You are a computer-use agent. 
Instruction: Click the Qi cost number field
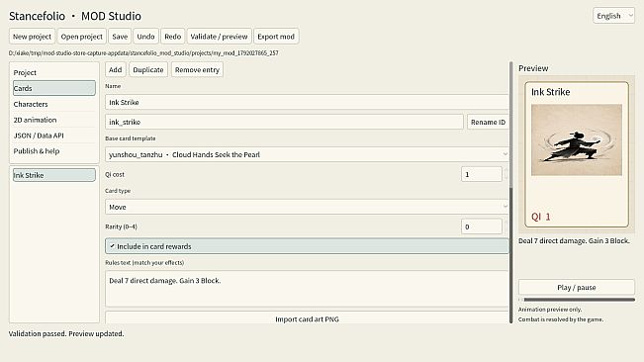(482, 174)
